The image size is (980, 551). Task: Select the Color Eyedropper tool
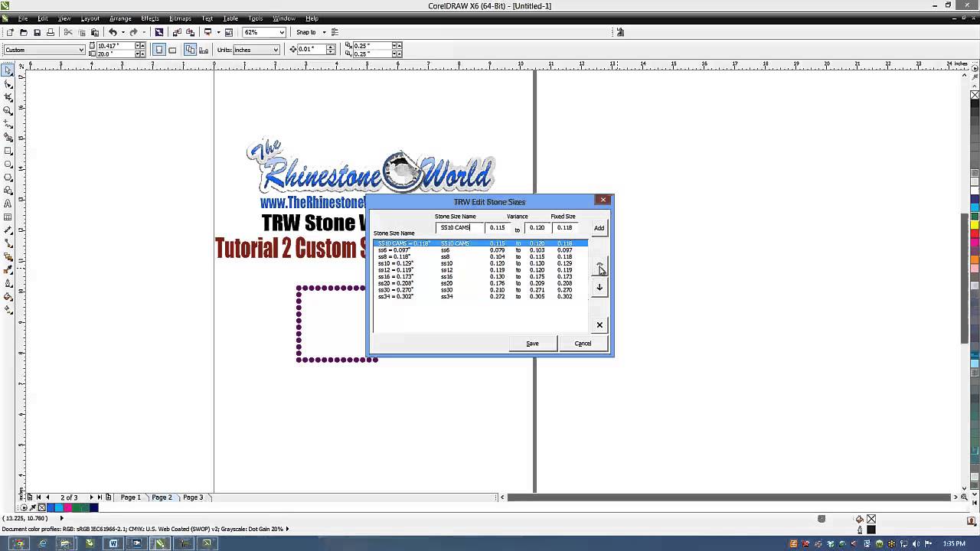coord(8,270)
